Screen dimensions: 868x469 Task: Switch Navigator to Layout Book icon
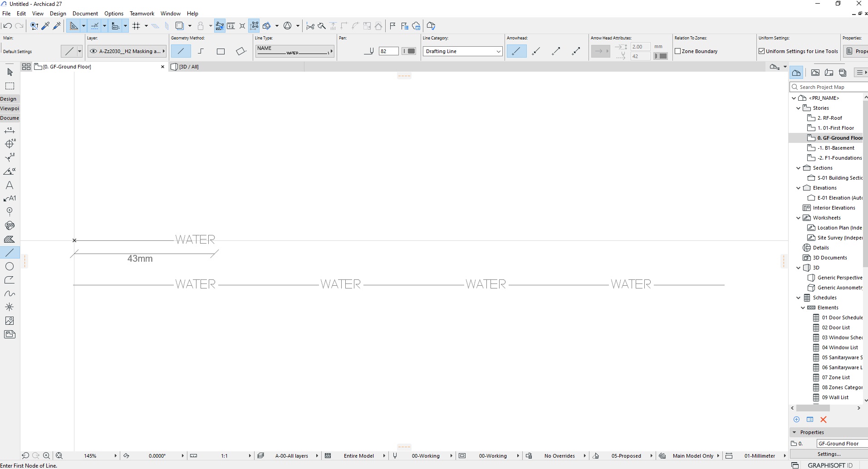click(x=829, y=73)
